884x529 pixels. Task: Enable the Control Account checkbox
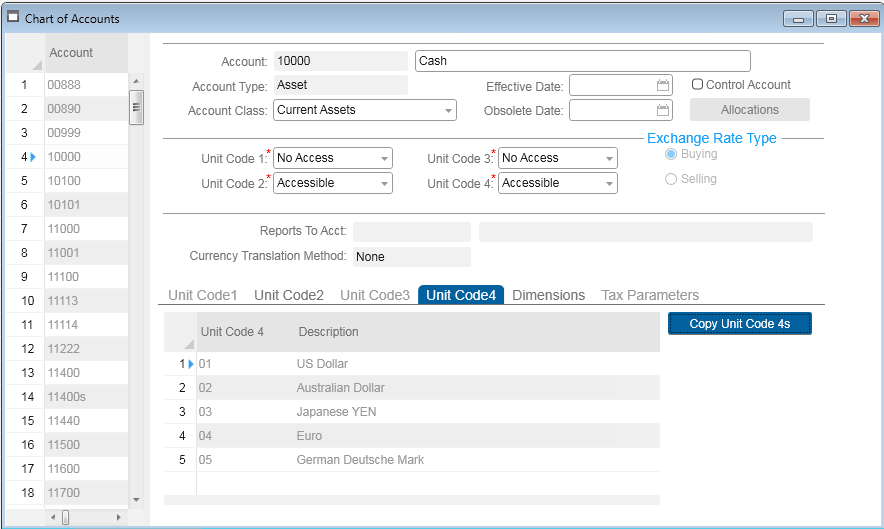[x=698, y=85]
